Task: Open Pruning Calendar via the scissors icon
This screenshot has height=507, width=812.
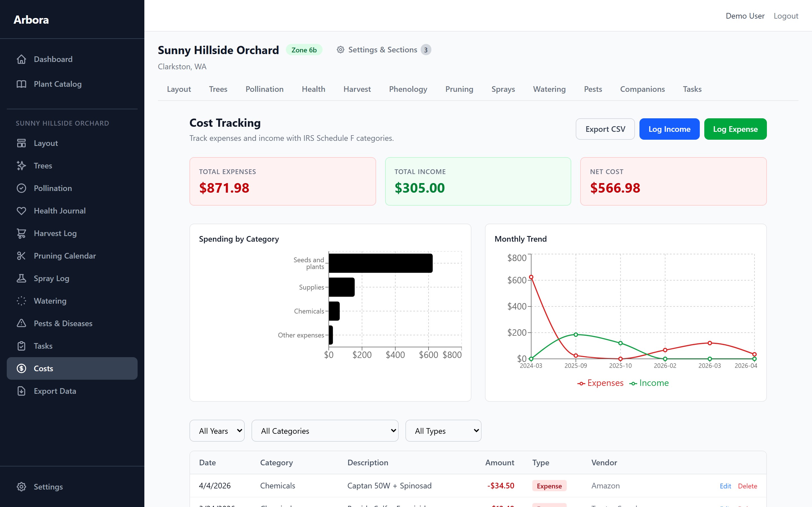Action: click(x=21, y=255)
